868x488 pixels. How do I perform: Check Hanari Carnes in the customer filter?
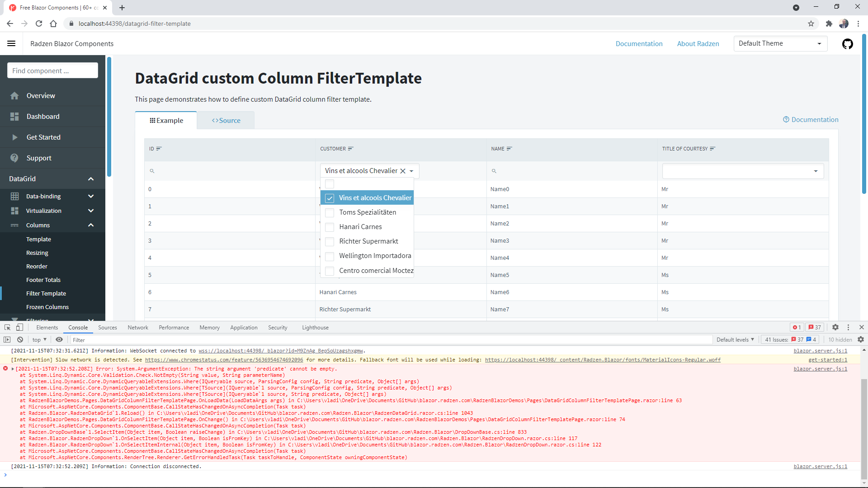[330, 227]
